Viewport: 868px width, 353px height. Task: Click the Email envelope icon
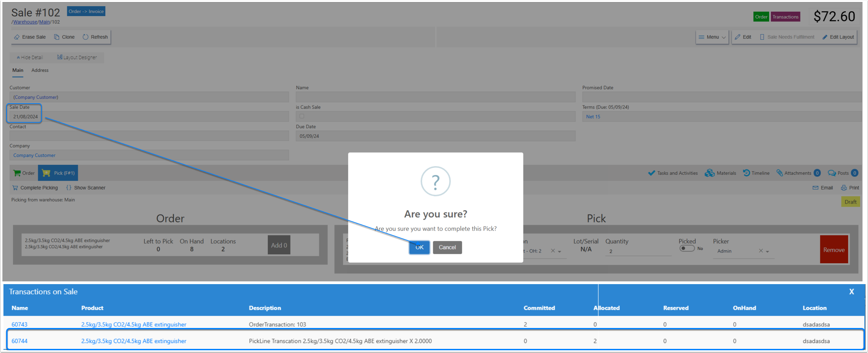[x=815, y=188]
